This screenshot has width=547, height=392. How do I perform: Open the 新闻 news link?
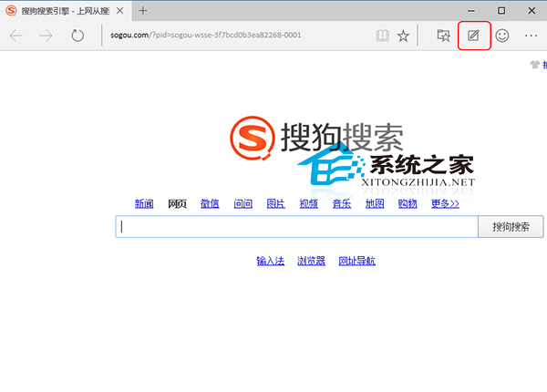[144, 203]
